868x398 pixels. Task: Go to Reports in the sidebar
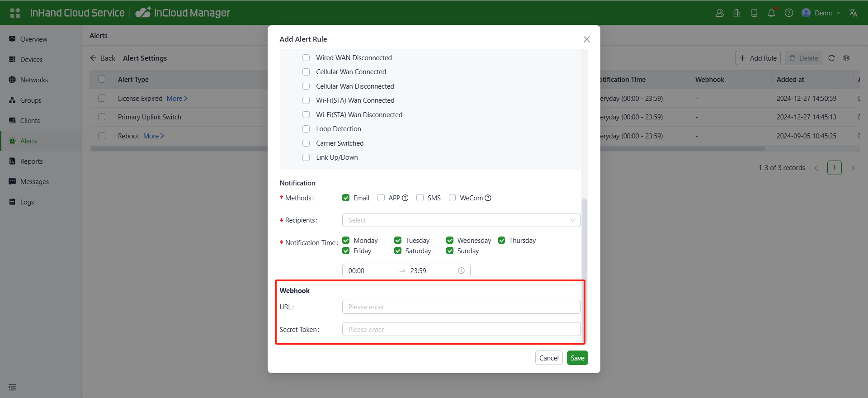(x=31, y=161)
